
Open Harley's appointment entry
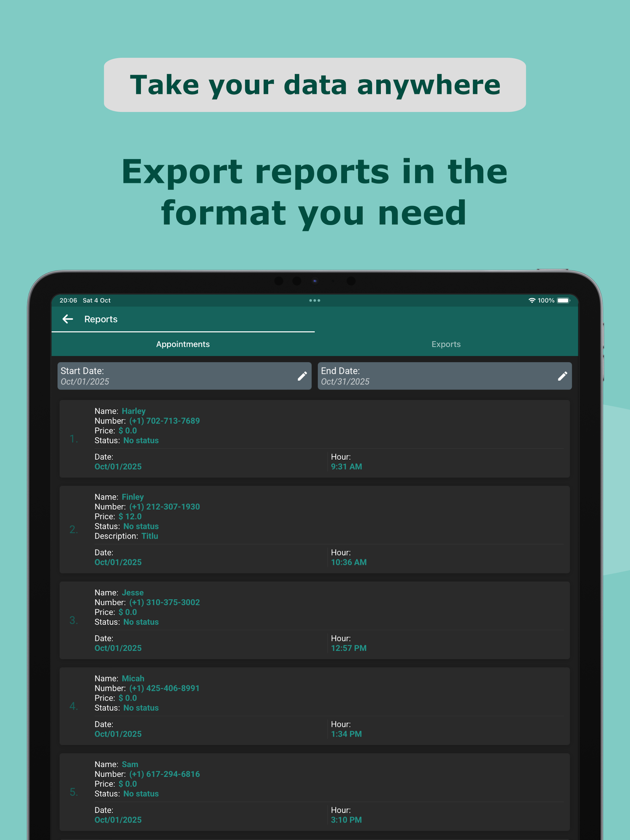[315, 439]
